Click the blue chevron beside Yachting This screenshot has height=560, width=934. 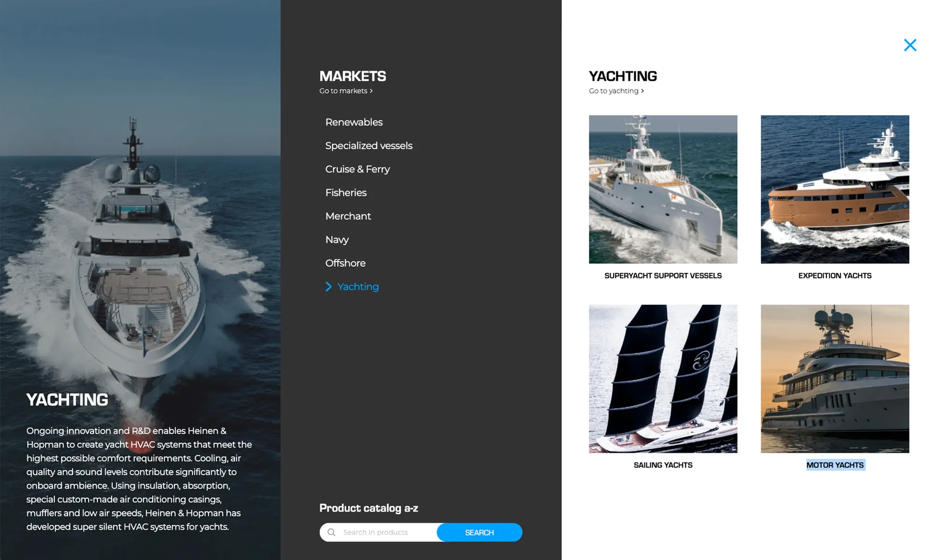tap(328, 287)
